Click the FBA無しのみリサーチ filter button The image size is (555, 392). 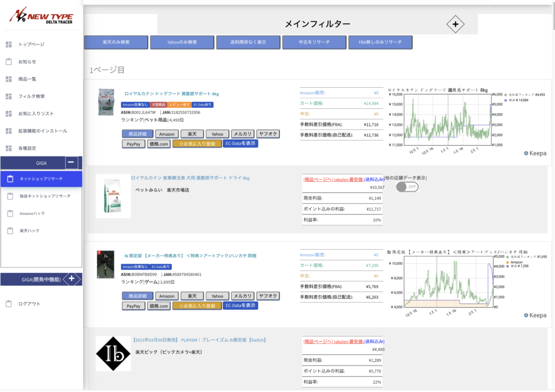380,42
